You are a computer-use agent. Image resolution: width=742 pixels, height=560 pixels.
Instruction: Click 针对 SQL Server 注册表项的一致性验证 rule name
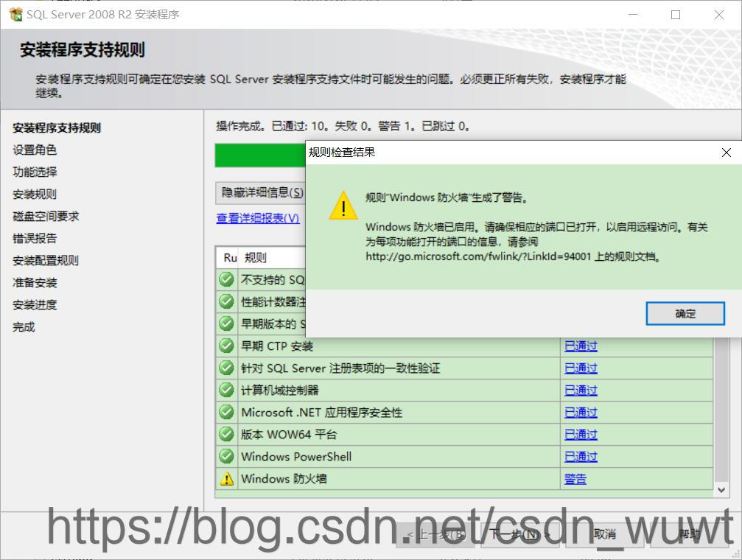click(x=340, y=368)
